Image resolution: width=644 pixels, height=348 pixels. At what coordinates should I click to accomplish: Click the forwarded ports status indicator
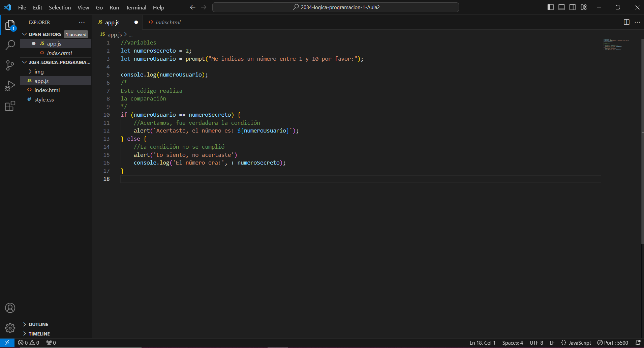(x=51, y=343)
